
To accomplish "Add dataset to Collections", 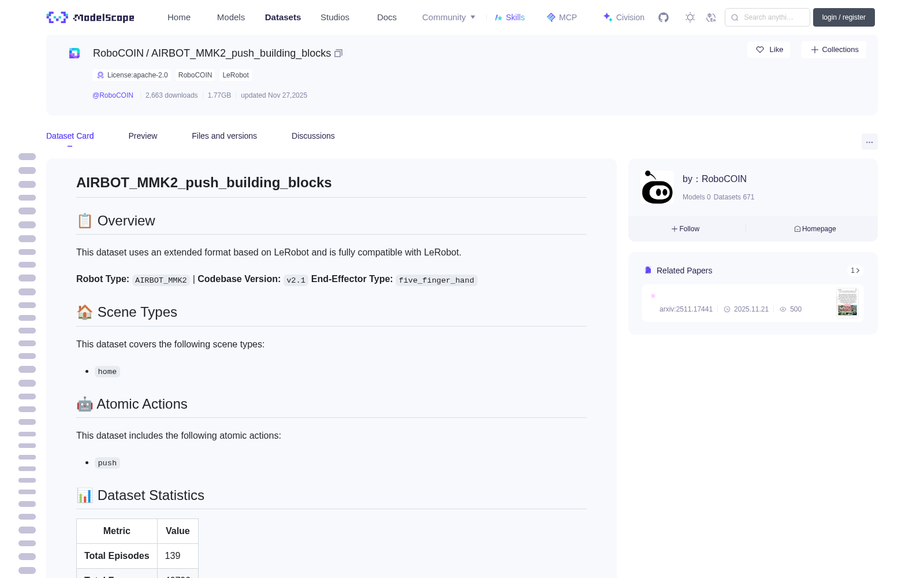I will coord(834,50).
